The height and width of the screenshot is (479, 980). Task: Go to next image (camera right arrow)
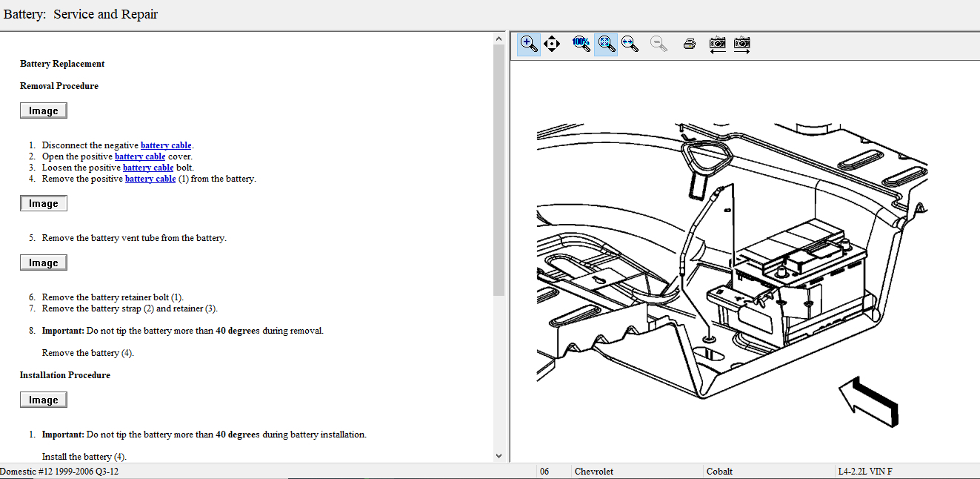pos(741,44)
